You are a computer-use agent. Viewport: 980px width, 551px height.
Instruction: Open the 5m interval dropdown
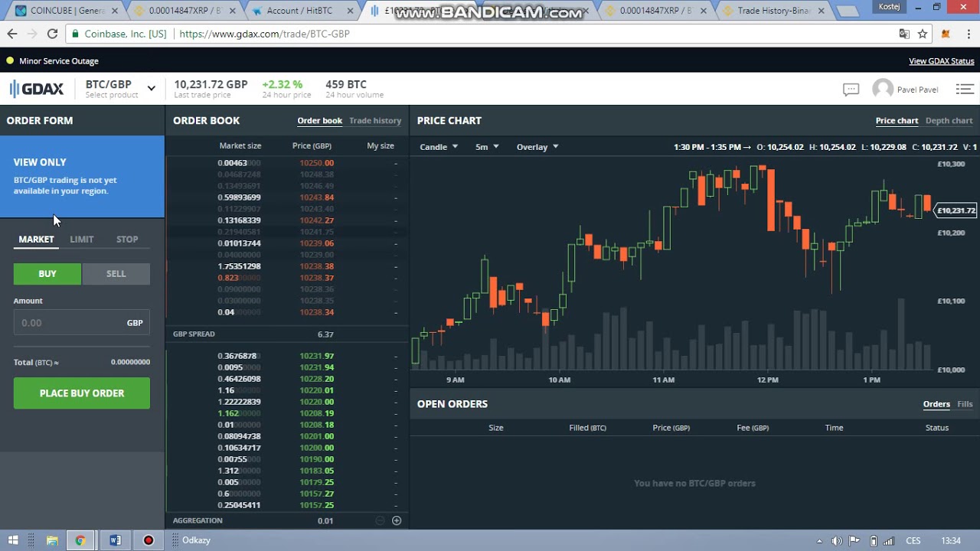tap(486, 147)
